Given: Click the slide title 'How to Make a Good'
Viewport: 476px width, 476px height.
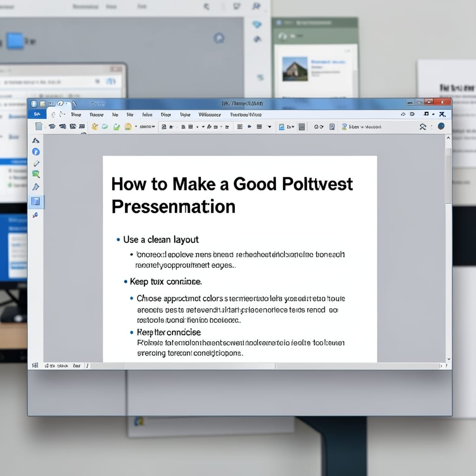Looking at the screenshot, I should click(194, 184).
